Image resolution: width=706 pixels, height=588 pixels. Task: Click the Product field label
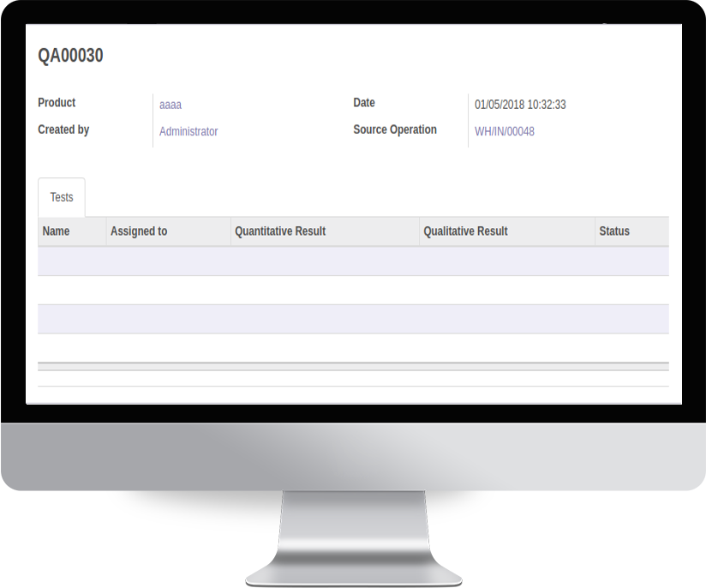[x=57, y=103]
